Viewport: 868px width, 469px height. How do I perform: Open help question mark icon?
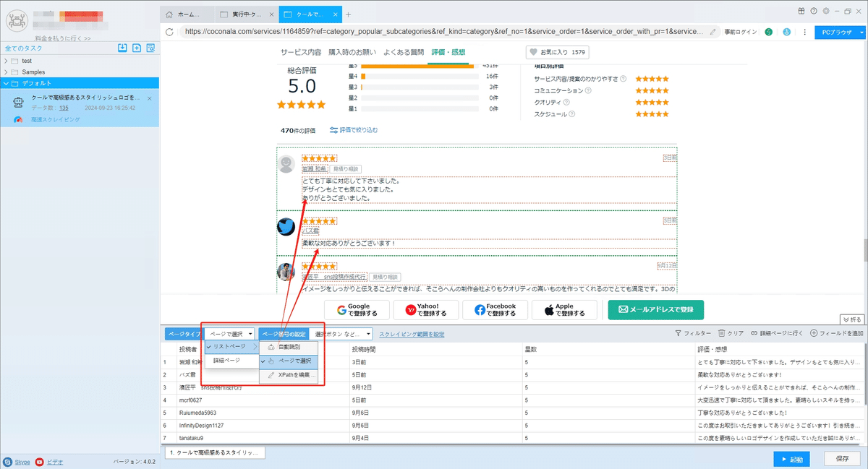[814, 11]
